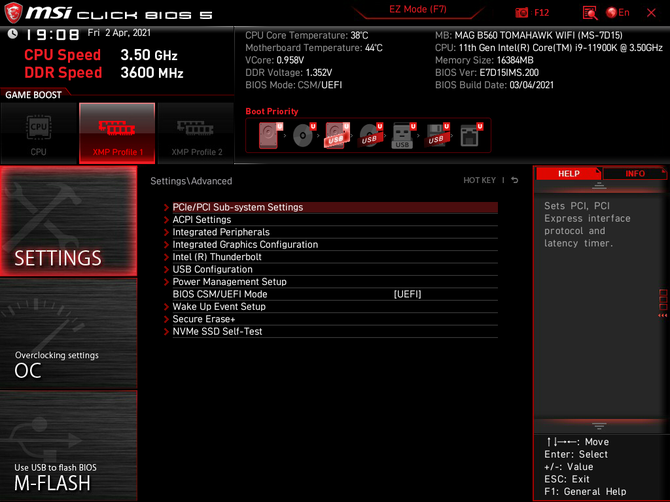Click the BIOS Build Date 03/04/2021 text
Viewport: 670px width, 502px height.
[x=494, y=85]
